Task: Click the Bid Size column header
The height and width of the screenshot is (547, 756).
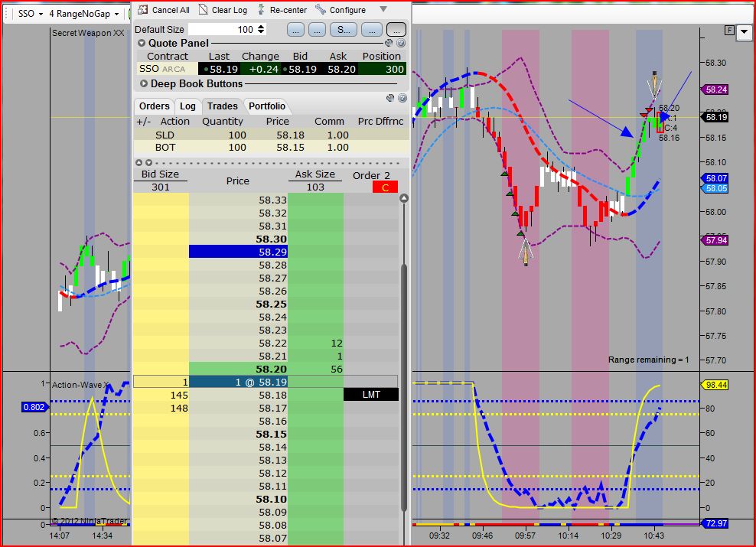Action: [x=160, y=174]
